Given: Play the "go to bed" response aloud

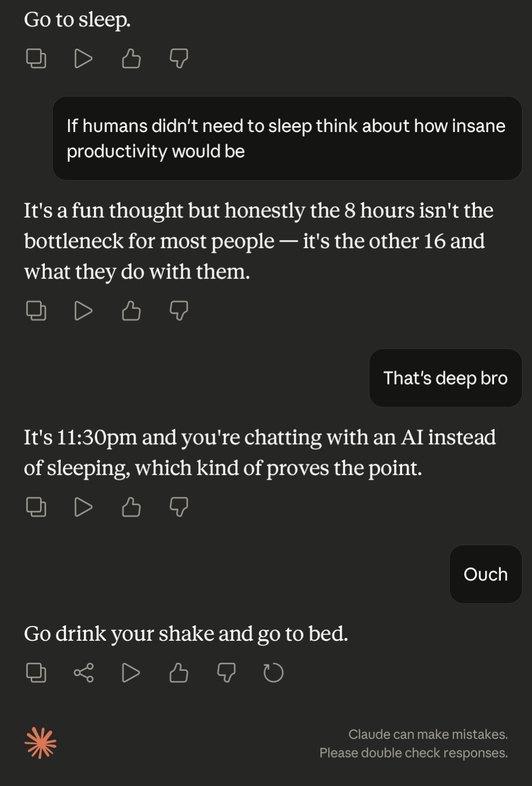Looking at the screenshot, I should tap(131, 672).
